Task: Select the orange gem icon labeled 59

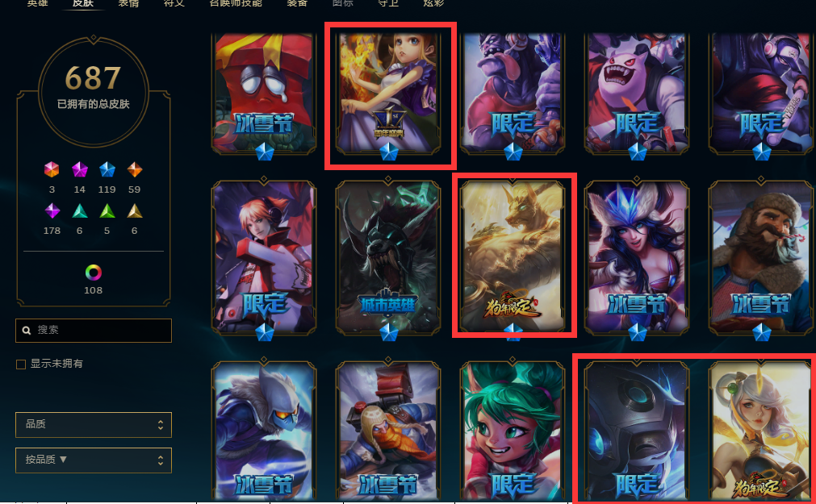Action: (135, 169)
